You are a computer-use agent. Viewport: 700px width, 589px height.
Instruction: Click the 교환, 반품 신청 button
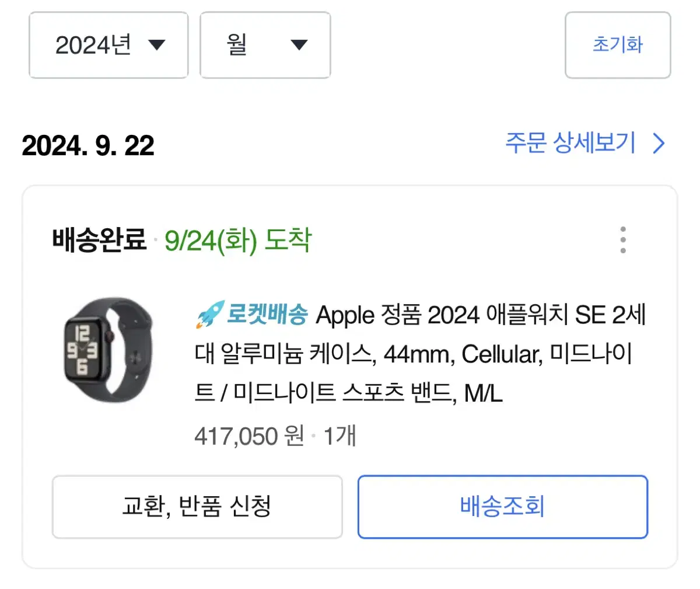coord(197,507)
